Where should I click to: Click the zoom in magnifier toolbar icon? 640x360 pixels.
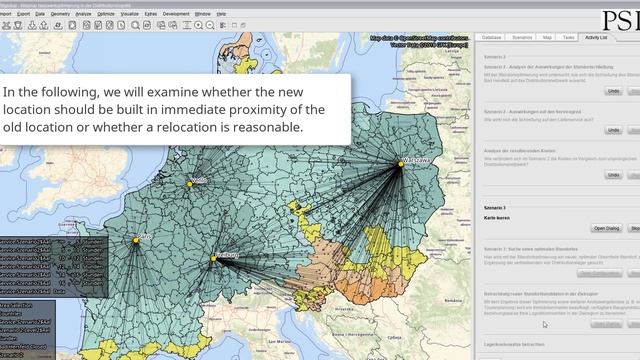(199, 25)
